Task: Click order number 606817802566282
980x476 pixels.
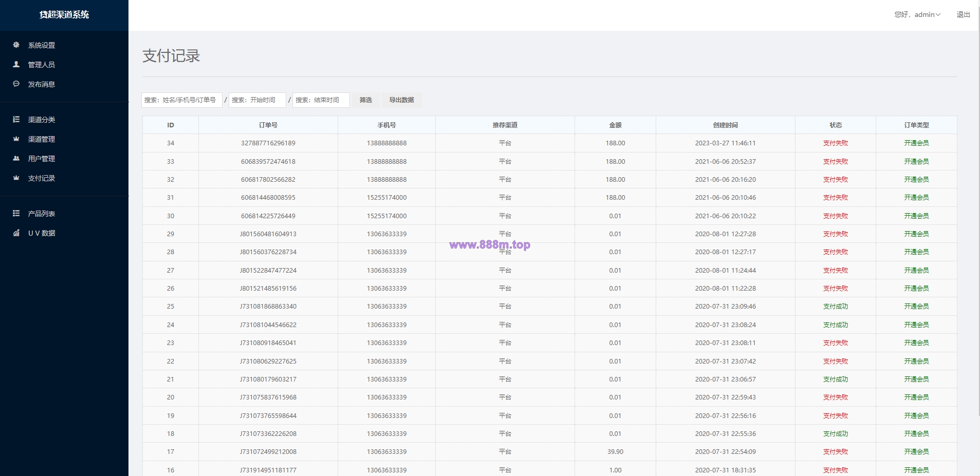Action: [268, 180]
